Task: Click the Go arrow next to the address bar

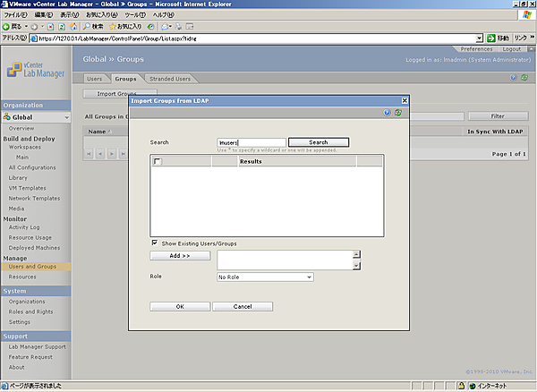Action: [490, 38]
